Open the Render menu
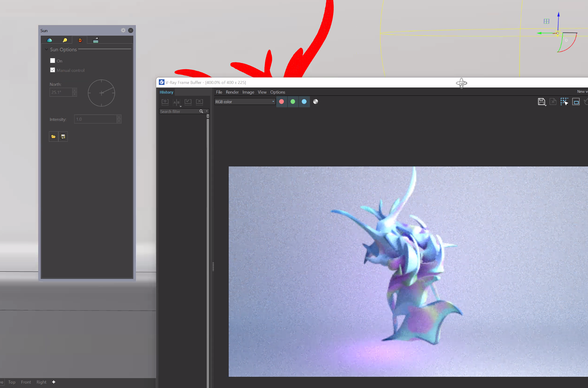The height and width of the screenshot is (388, 588). pos(232,92)
